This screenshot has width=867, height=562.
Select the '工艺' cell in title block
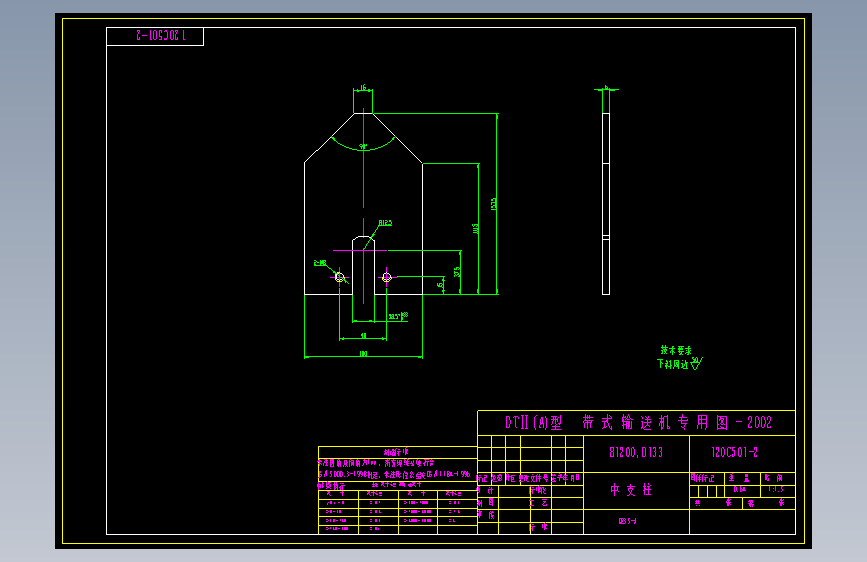click(537, 503)
